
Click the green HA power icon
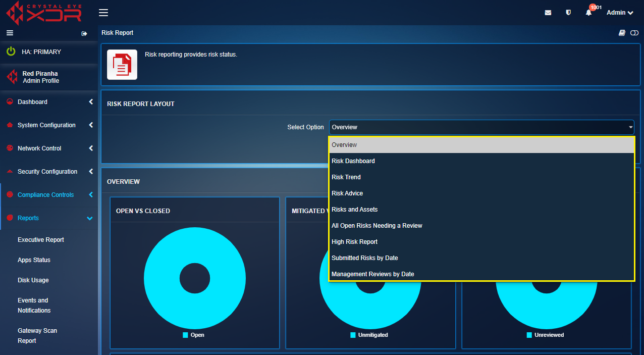click(11, 52)
